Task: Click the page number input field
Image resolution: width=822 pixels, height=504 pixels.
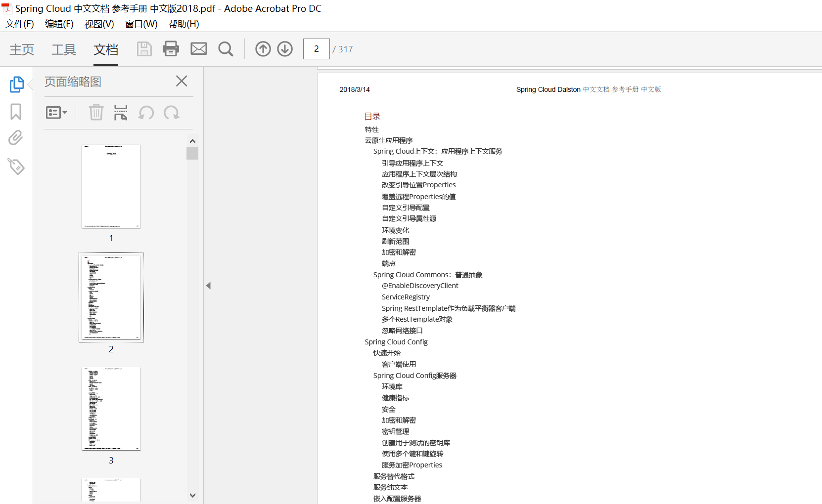Action: click(x=317, y=49)
